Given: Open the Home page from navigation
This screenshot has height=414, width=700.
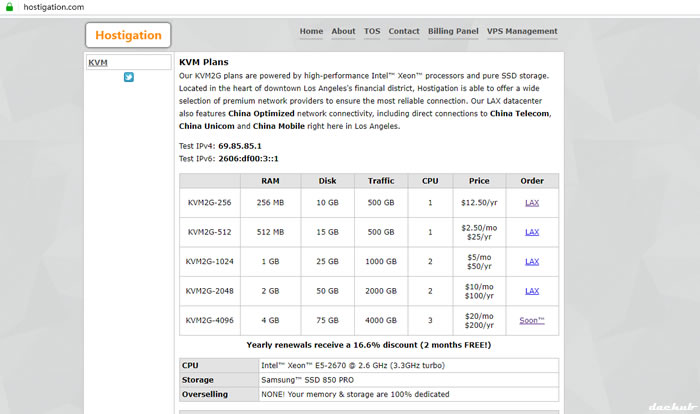Looking at the screenshot, I should click(x=311, y=31).
